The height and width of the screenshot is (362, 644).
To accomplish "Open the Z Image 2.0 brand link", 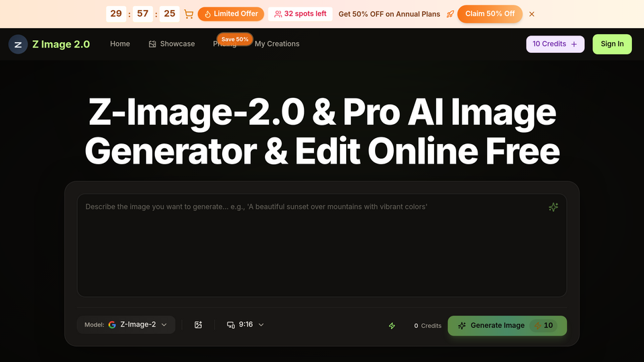I will (61, 44).
